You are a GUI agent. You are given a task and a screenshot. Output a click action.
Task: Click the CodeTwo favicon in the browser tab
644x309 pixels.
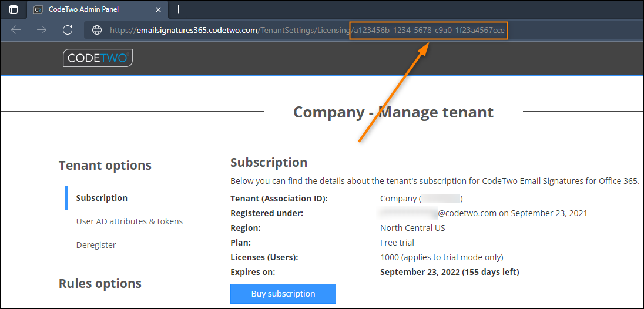coord(38,9)
